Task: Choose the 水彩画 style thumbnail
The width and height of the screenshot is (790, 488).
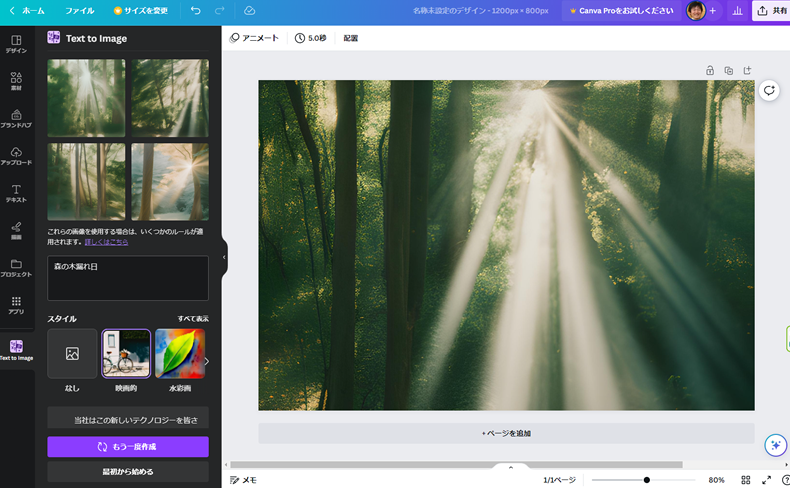Action: click(180, 354)
